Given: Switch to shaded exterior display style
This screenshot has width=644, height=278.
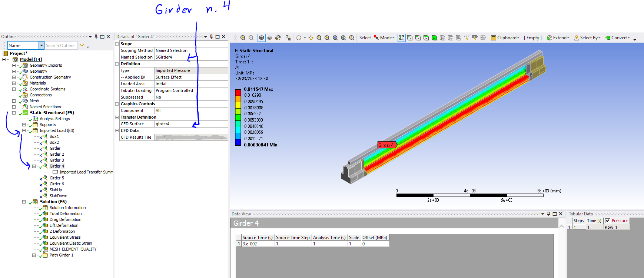Looking at the screenshot, I should 270,38.
